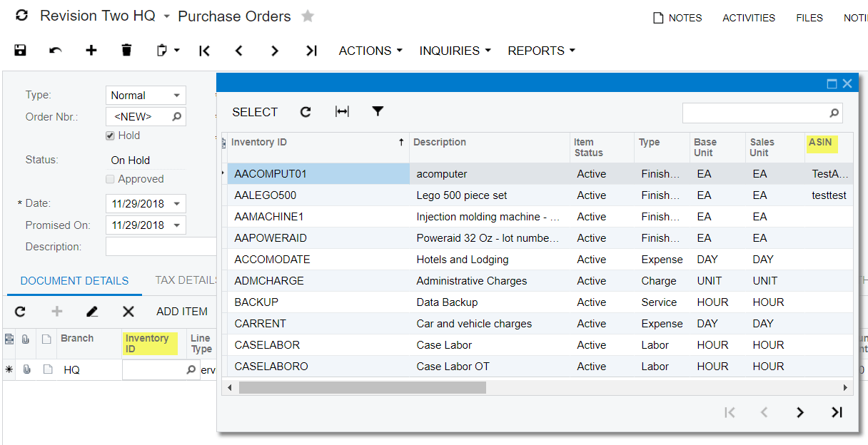Screen dimensions: 868x445
Task: Click the Order Nbr. field lookup magnifier
Action: (x=177, y=116)
